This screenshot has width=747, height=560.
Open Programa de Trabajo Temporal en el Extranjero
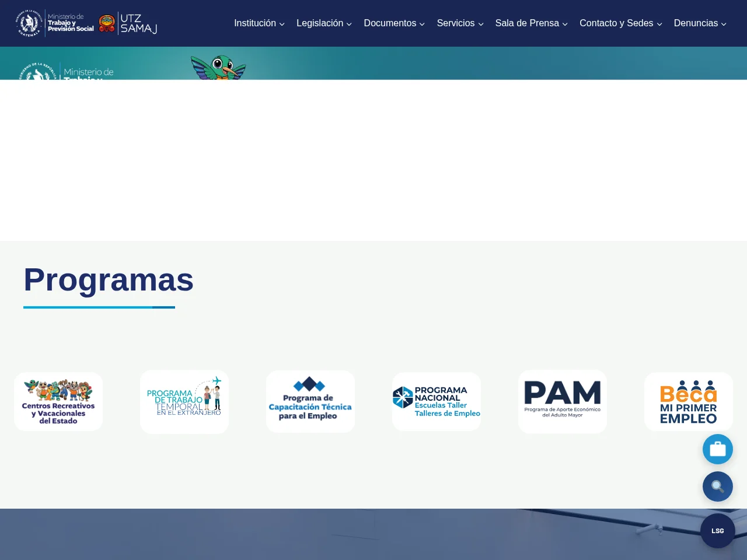pyautogui.click(x=184, y=402)
